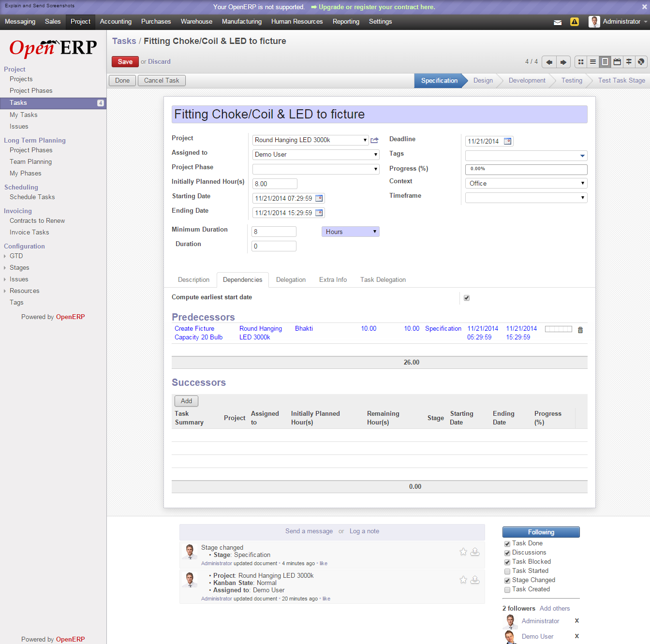Switch to list view icon
This screenshot has height=644, width=650.
tap(593, 62)
